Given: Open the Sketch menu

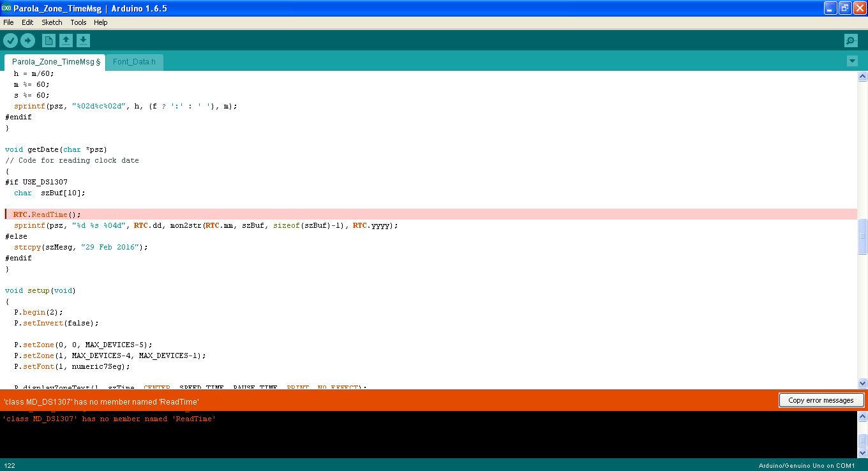Looking at the screenshot, I should coord(52,22).
